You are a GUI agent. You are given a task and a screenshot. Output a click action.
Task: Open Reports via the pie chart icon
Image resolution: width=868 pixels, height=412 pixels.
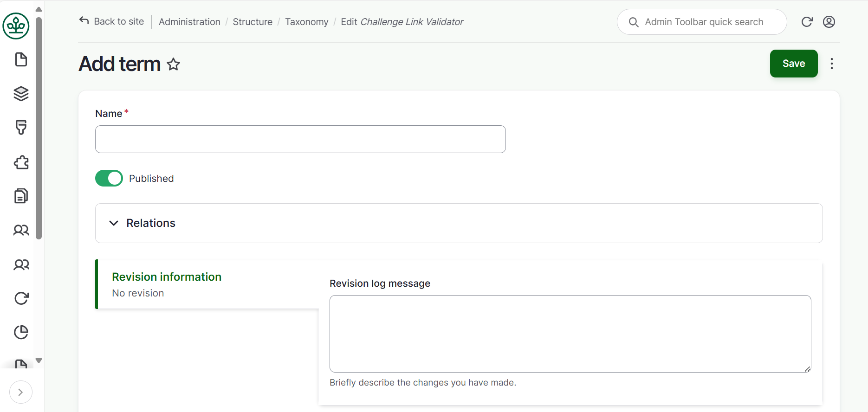pos(21,332)
